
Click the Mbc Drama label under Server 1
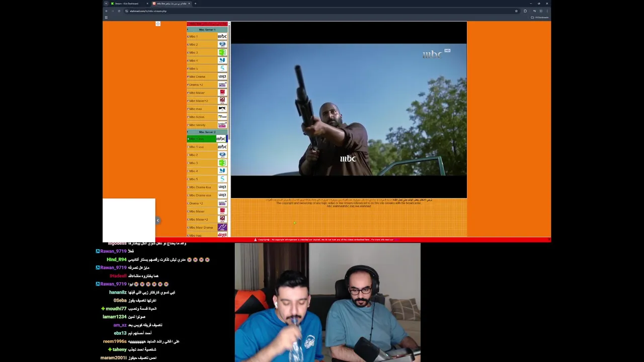pyautogui.click(x=197, y=77)
